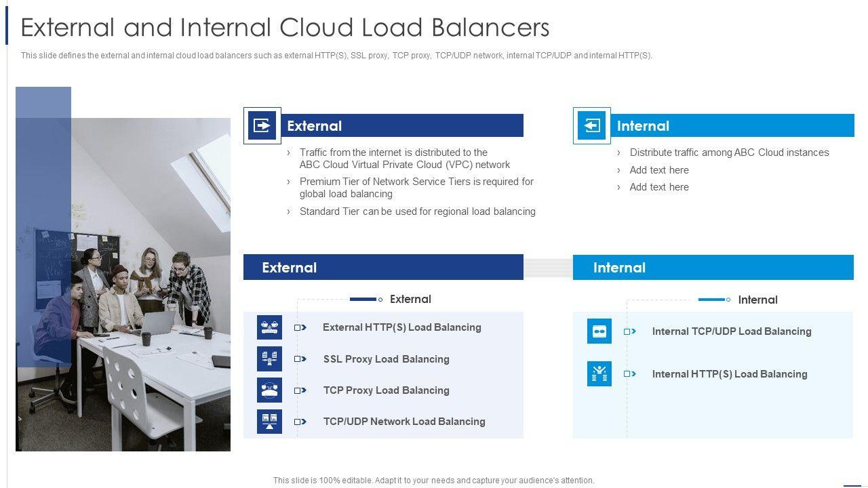Select the Internal HTTP(S) Load Balancing icon

coord(599,373)
